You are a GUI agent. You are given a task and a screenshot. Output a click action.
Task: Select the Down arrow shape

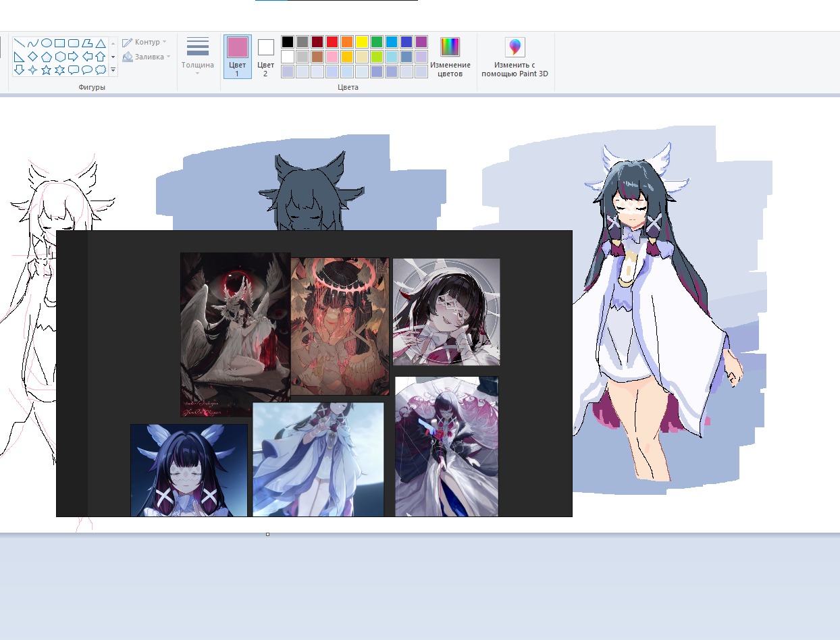click(19, 70)
